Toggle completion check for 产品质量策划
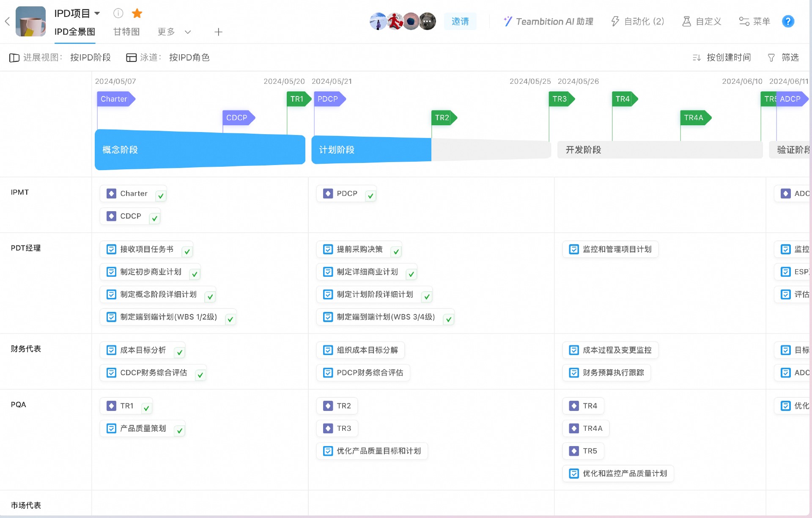Viewport: 812px width, 518px height. pyautogui.click(x=179, y=430)
